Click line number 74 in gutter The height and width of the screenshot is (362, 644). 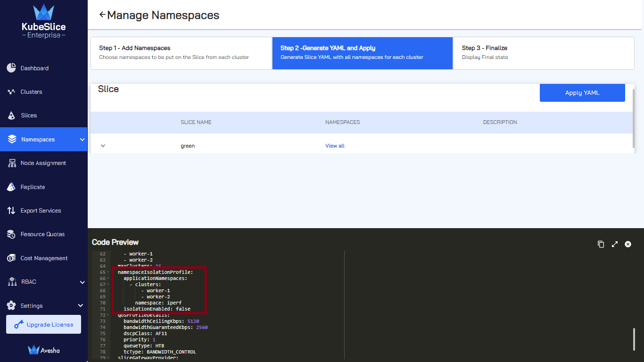pos(103,328)
